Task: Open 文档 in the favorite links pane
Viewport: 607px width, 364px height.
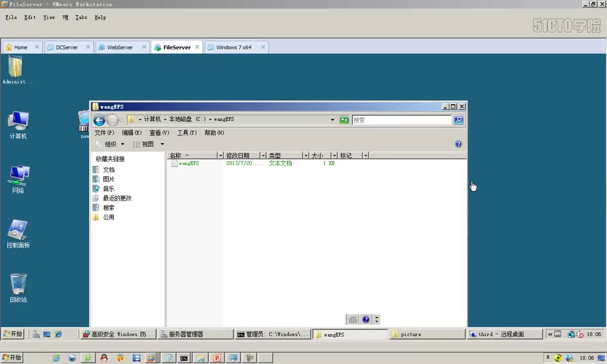Action: (x=104, y=170)
